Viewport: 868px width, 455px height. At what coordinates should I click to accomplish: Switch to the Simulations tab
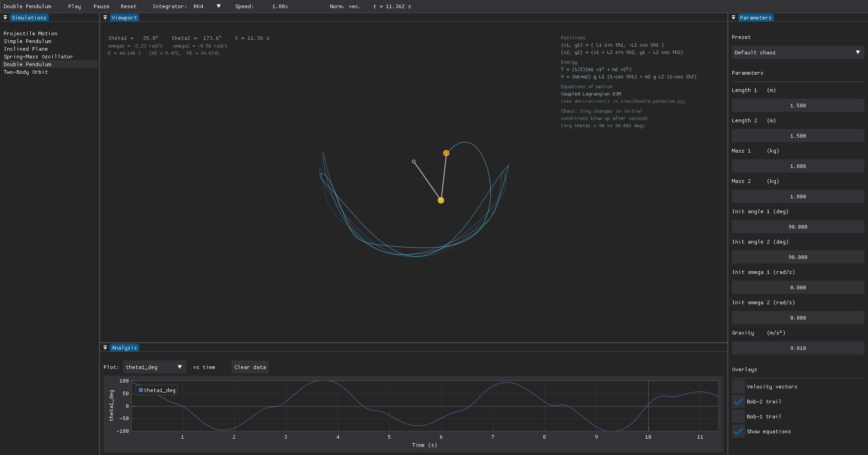coord(29,18)
